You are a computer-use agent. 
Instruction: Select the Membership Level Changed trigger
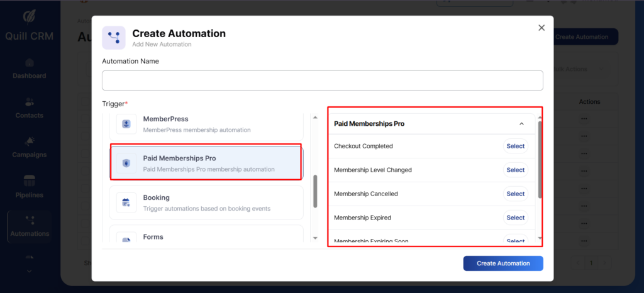pos(515,170)
